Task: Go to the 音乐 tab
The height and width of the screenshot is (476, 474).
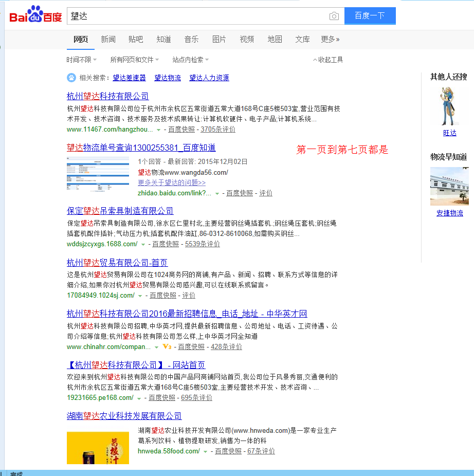Action: 191,40
